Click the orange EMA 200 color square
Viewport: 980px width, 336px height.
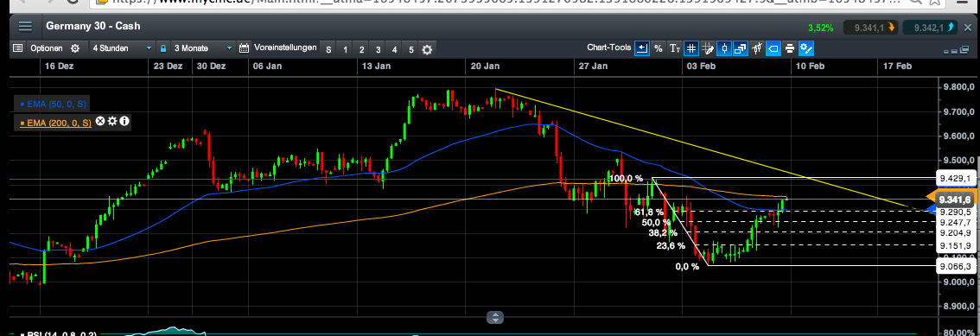22,123
